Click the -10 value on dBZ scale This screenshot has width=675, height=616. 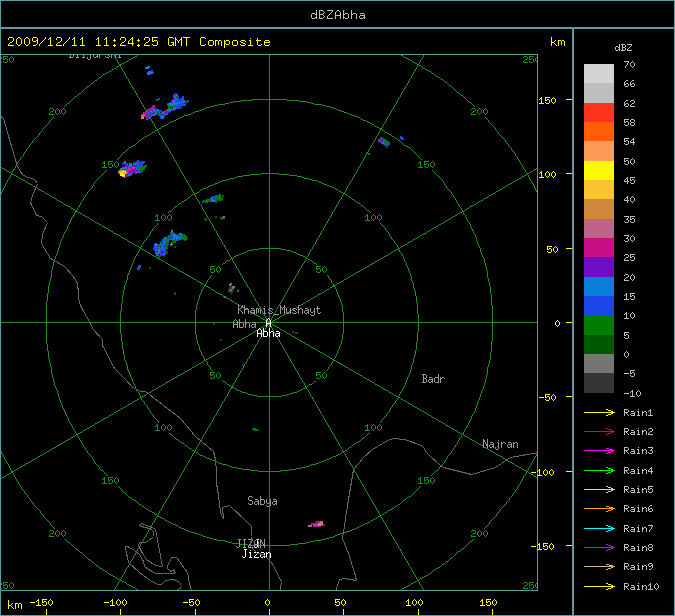click(x=632, y=393)
